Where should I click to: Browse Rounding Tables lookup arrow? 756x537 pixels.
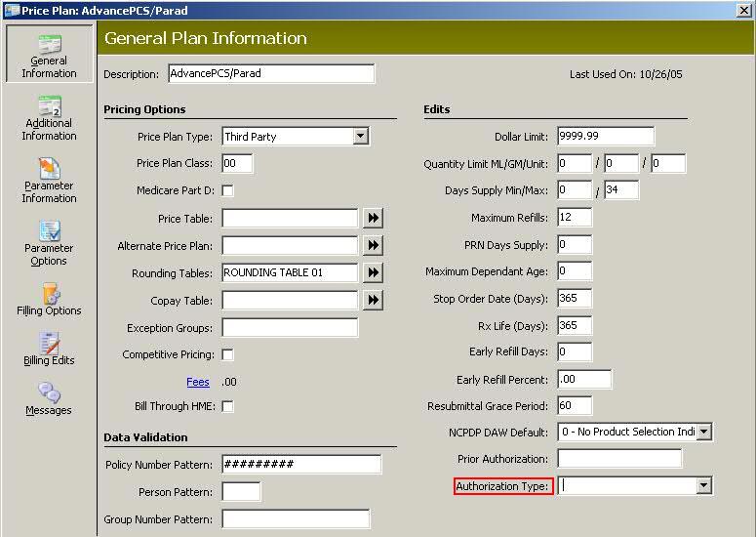(373, 272)
